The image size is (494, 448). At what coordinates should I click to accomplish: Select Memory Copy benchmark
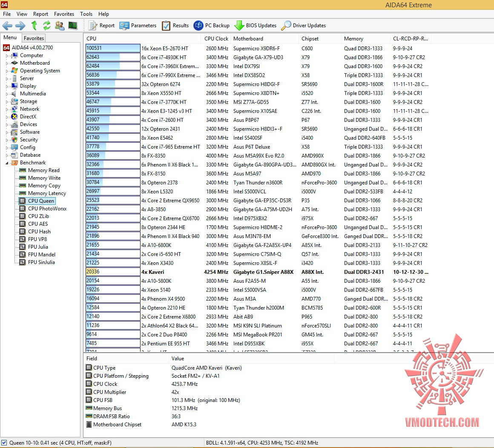[40, 186]
